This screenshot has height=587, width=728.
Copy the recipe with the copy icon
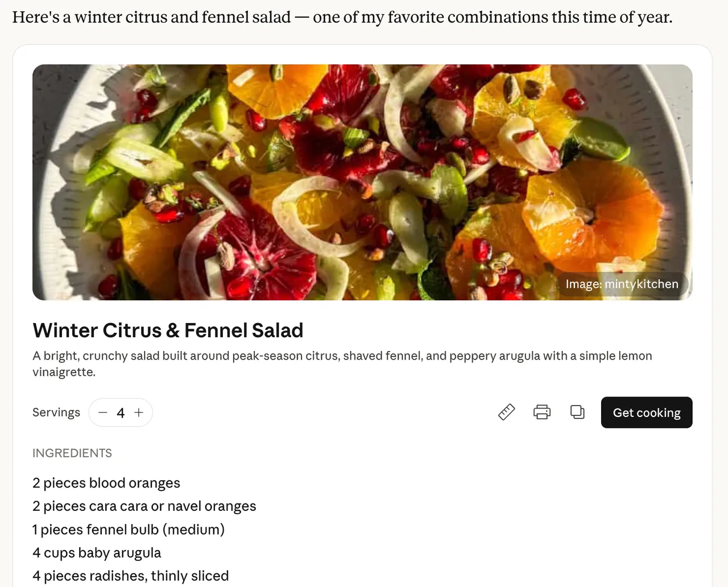click(577, 412)
